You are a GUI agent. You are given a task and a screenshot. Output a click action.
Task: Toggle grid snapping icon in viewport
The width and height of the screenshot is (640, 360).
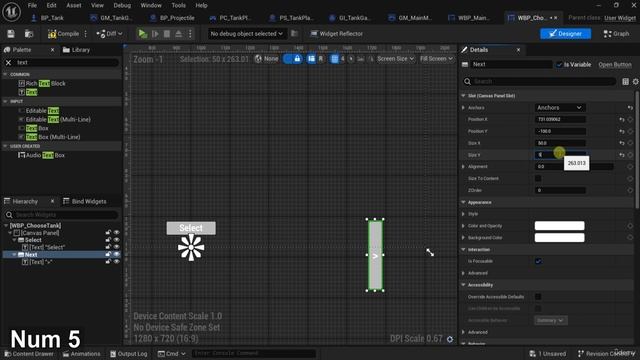(334, 59)
